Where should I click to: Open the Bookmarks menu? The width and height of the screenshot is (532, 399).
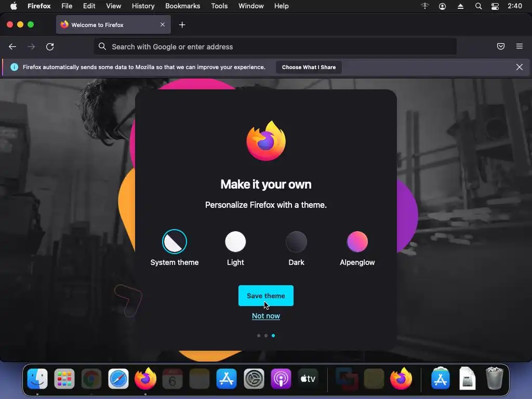[182, 6]
